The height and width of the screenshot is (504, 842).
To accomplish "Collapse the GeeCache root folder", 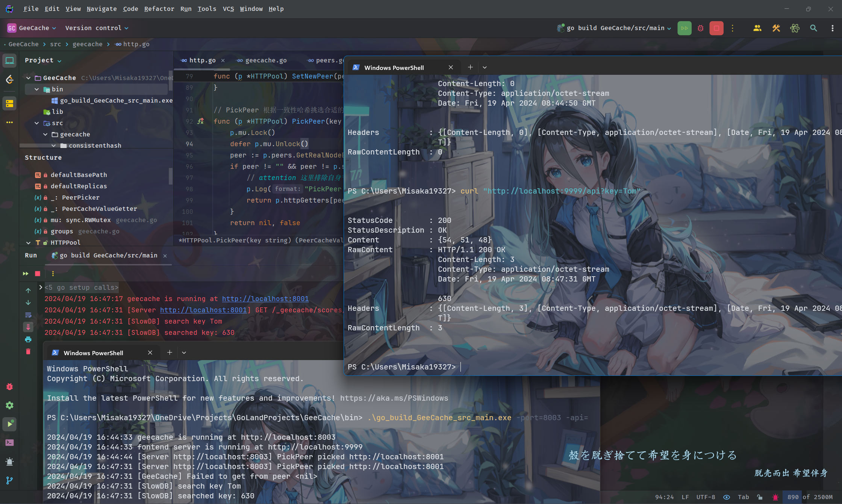I will click(28, 78).
